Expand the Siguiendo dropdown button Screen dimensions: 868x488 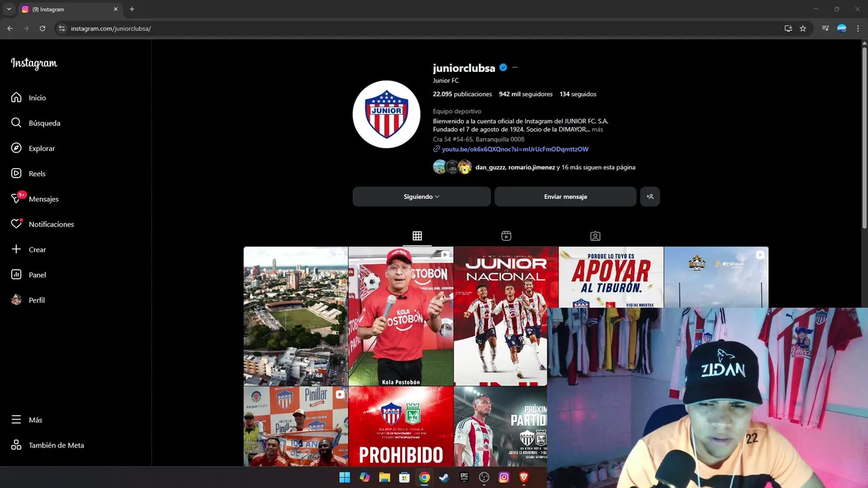coord(422,197)
